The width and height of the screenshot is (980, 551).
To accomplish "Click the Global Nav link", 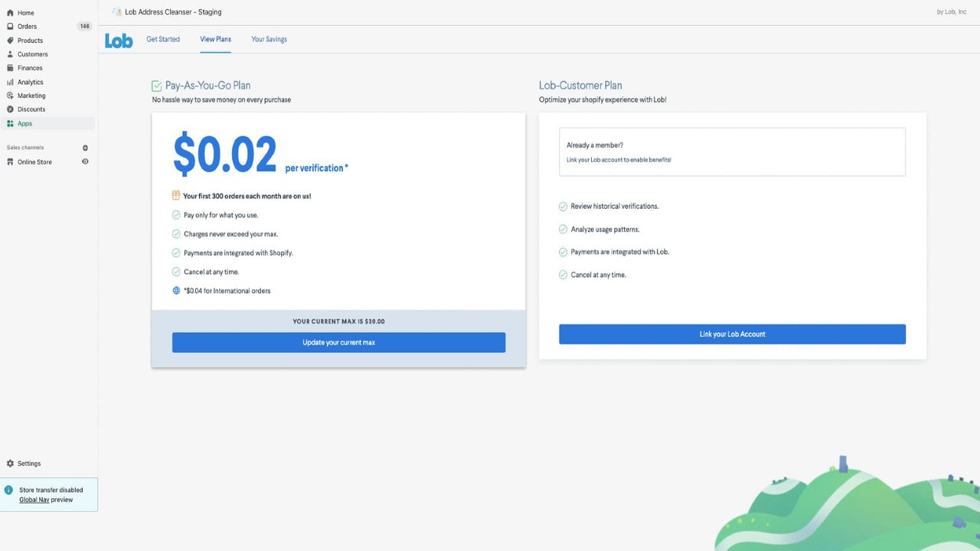I will tap(35, 500).
